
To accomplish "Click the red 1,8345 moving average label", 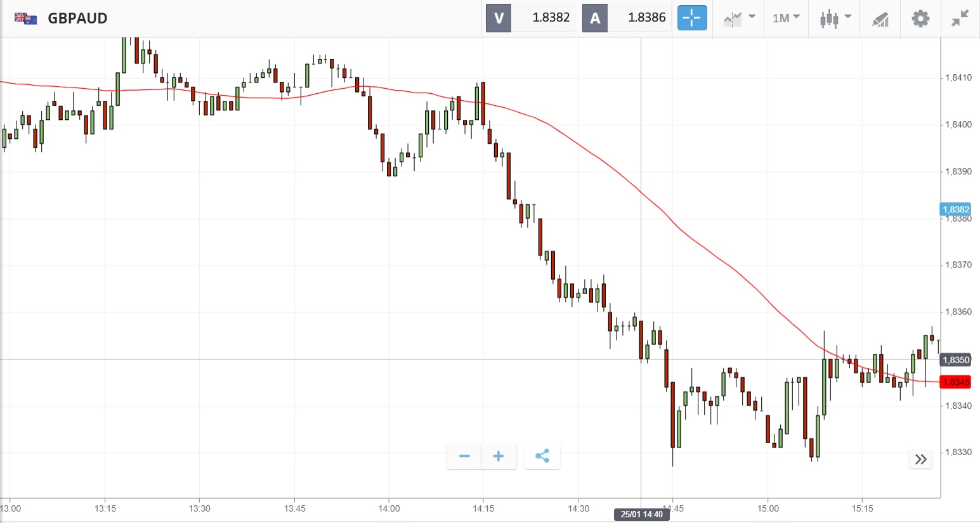I will 955,382.
